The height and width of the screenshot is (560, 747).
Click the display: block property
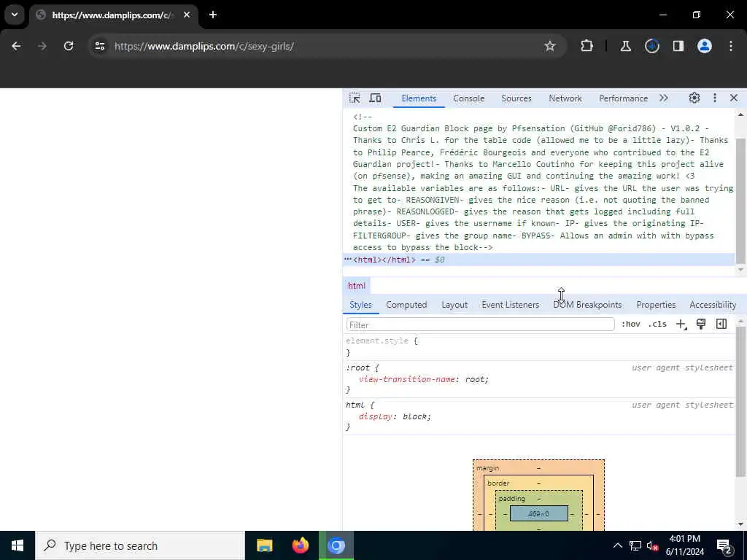pos(395,416)
